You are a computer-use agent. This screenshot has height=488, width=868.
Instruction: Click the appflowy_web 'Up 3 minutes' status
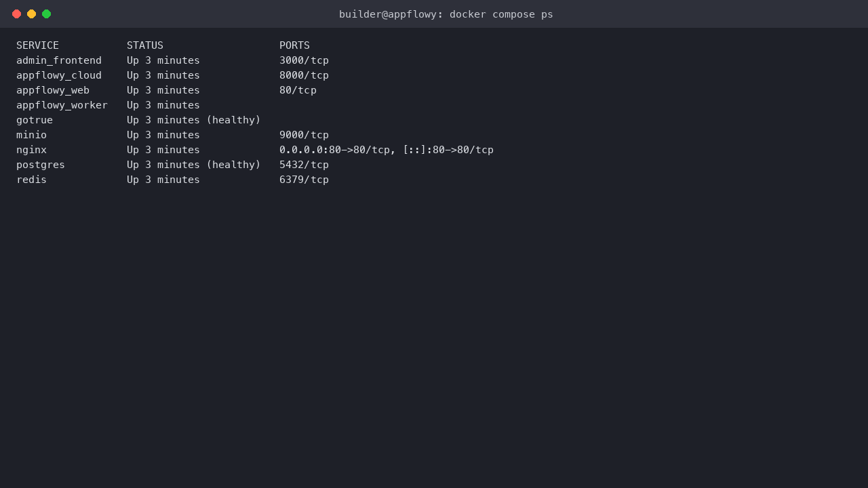coord(163,90)
